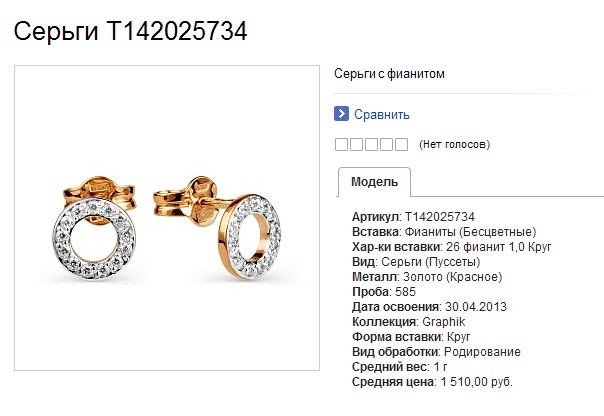Click the Вставка Фианиты (Бесцветные) line

point(444,232)
